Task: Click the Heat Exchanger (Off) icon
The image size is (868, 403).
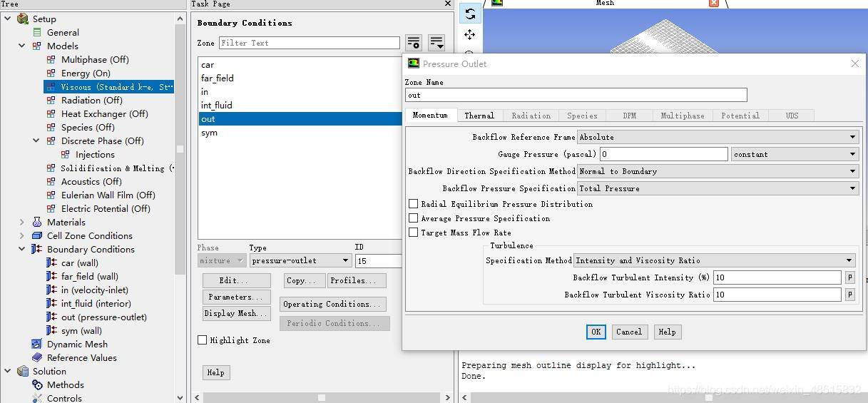Action: 51,113
